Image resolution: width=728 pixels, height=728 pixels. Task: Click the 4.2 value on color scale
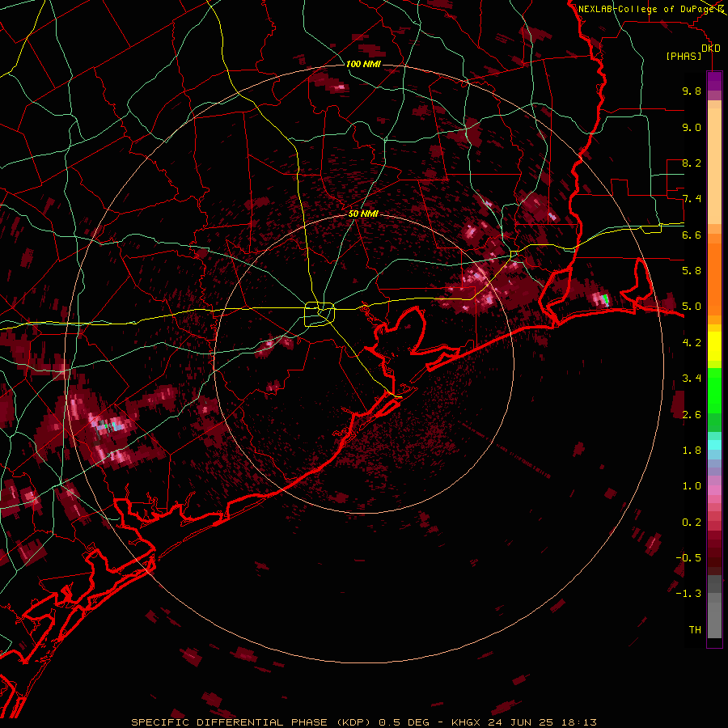[692, 343]
